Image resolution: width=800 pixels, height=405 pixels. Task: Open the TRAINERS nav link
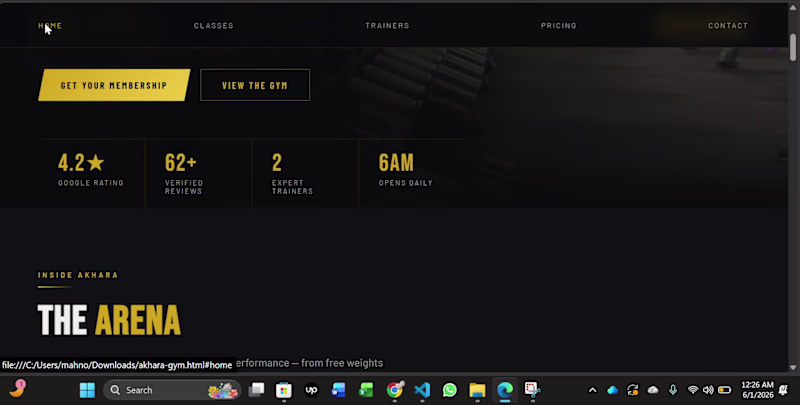pos(387,26)
